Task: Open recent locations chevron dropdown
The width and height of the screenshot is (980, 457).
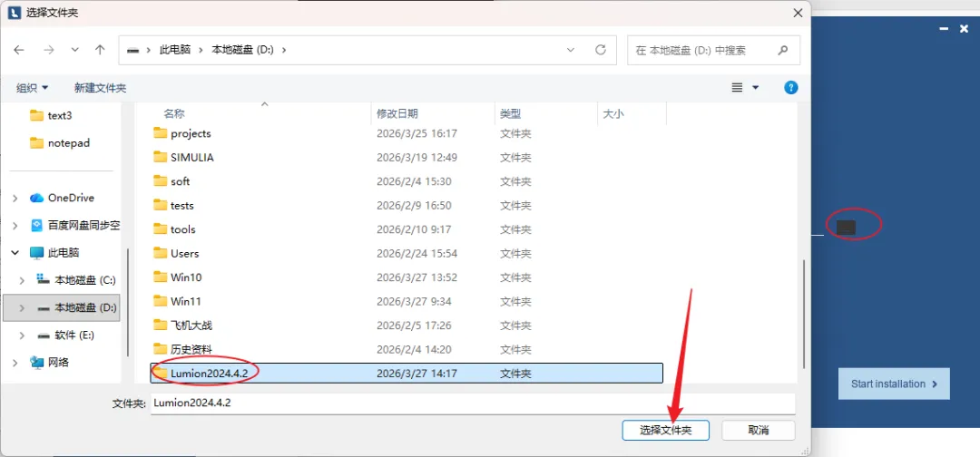Action: point(75,50)
